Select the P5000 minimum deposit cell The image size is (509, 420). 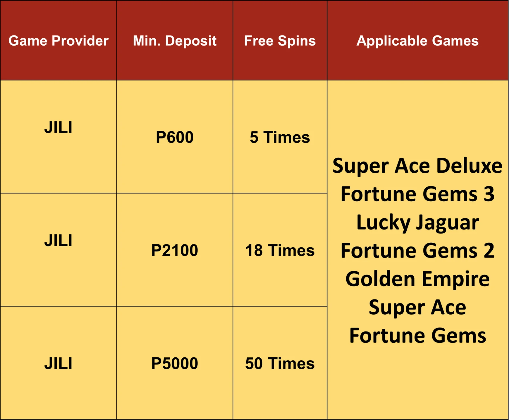click(175, 364)
